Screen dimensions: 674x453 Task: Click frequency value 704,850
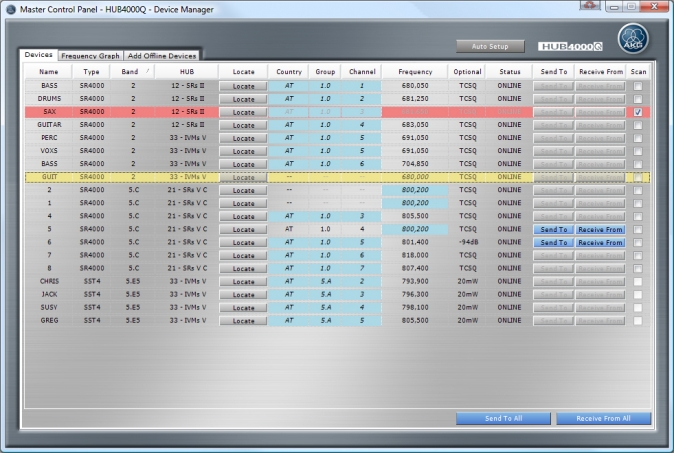415,164
